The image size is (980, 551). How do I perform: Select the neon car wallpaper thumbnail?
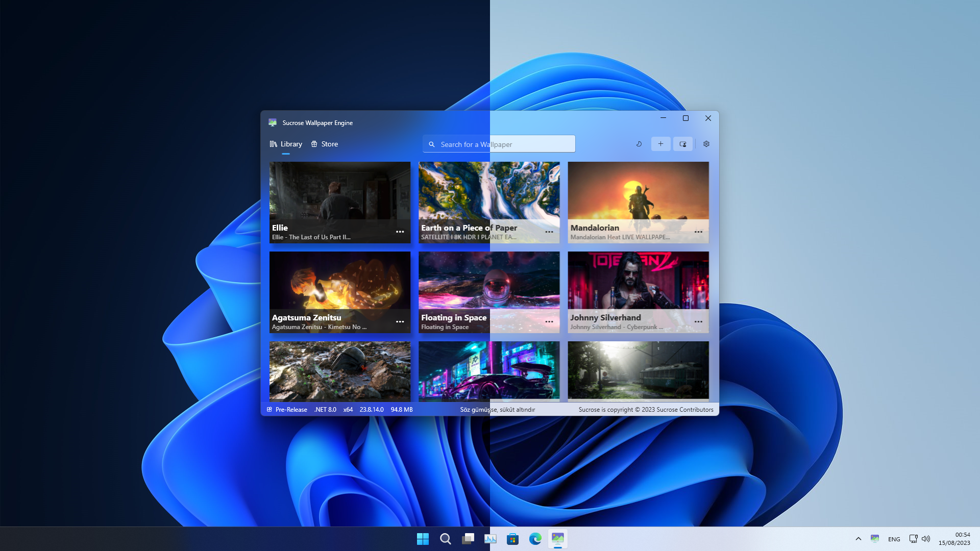(488, 370)
